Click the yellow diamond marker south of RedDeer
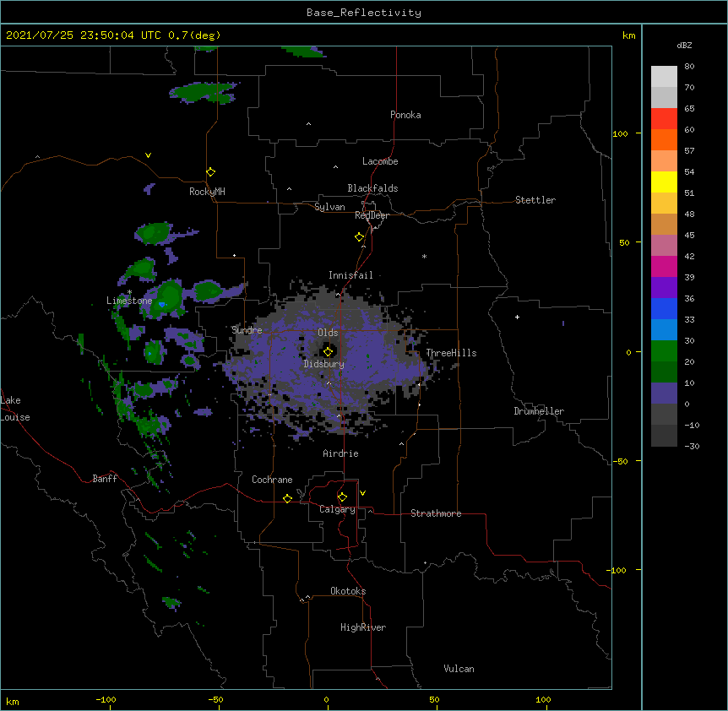The image size is (728, 711). [359, 237]
